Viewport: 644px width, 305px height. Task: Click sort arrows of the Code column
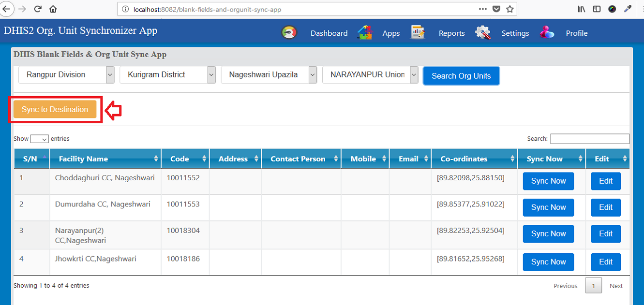point(204,159)
